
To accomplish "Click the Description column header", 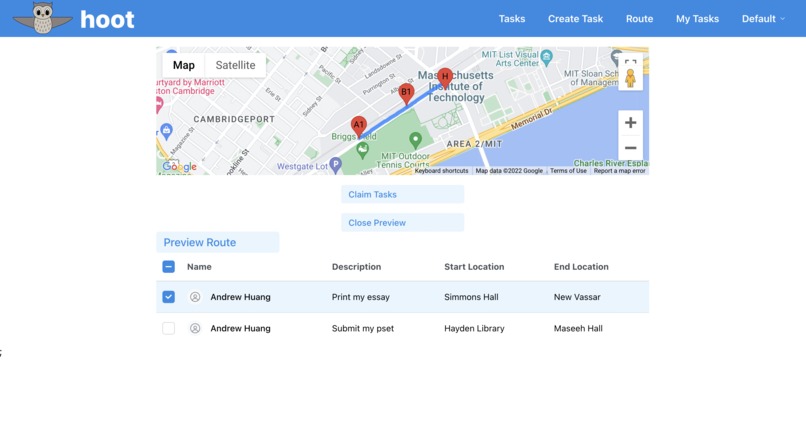I will click(356, 267).
